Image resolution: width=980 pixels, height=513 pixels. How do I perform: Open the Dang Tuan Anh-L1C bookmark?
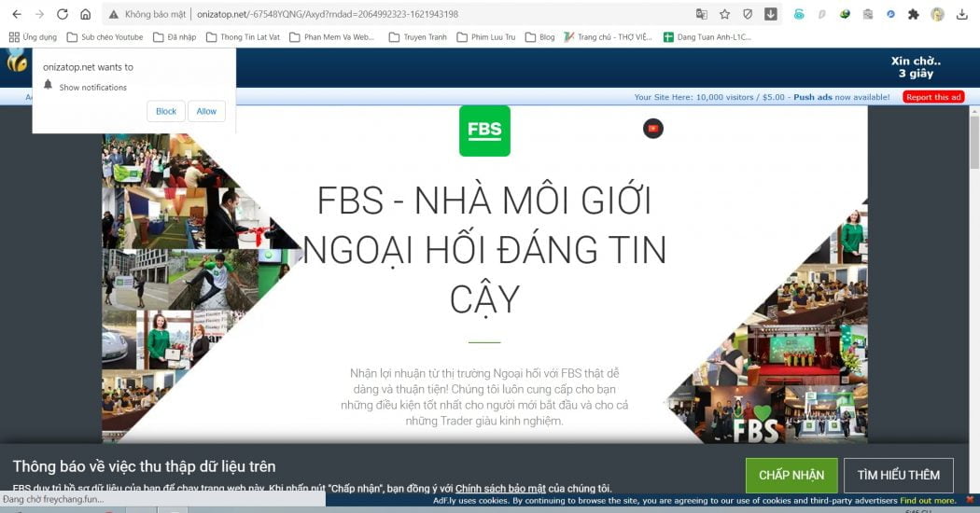[707, 37]
